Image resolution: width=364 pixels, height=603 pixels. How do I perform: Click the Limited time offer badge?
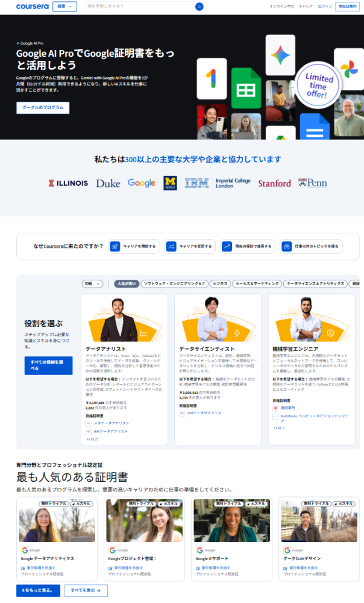point(318,86)
